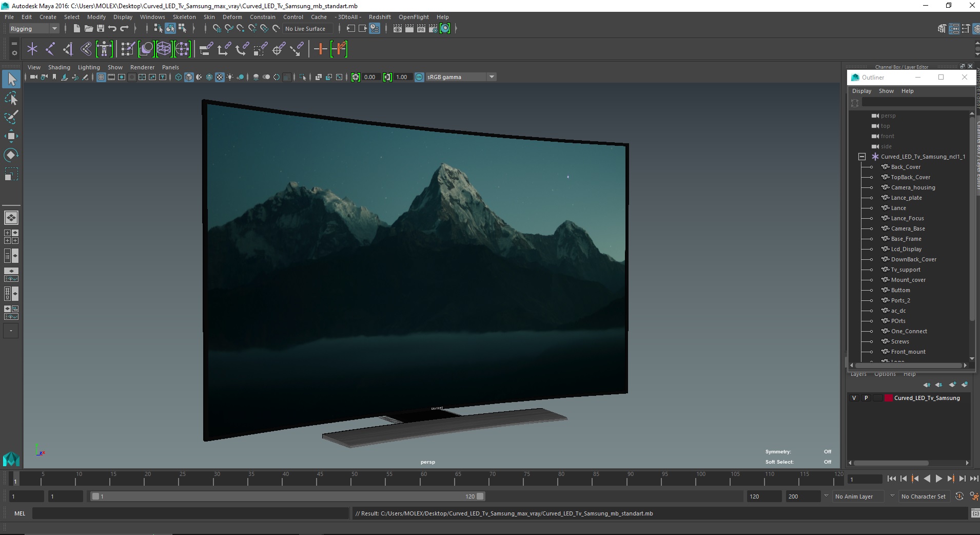The width and height of the screenshot is (980, 535).
Task: Toggle the viewport grid display
Action: (101, 77)
